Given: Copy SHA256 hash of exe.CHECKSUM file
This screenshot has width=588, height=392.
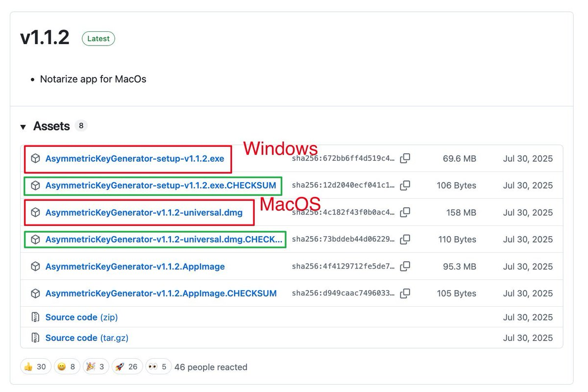Looking at the screenshot, I should (x=405, y=186).
